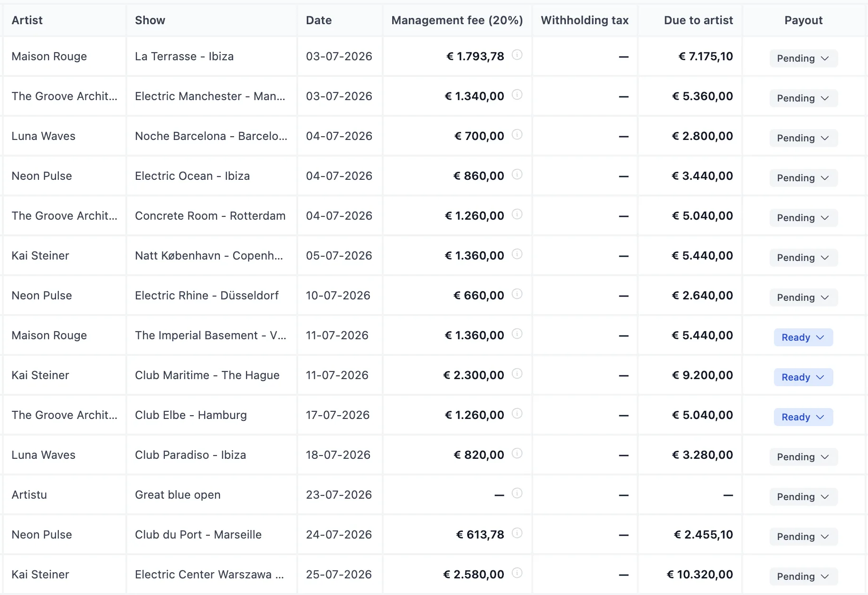
Task: Click info icon on Great blue open row
Action: (517, 493)
